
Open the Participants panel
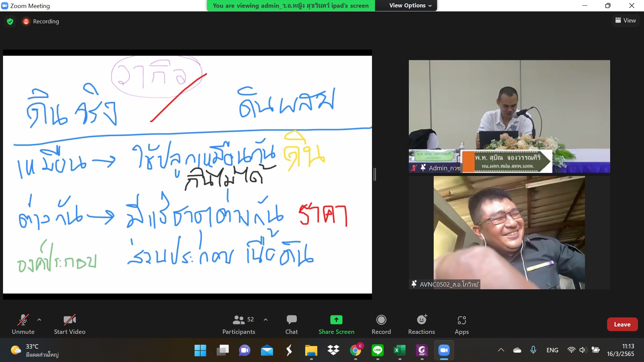239,324
